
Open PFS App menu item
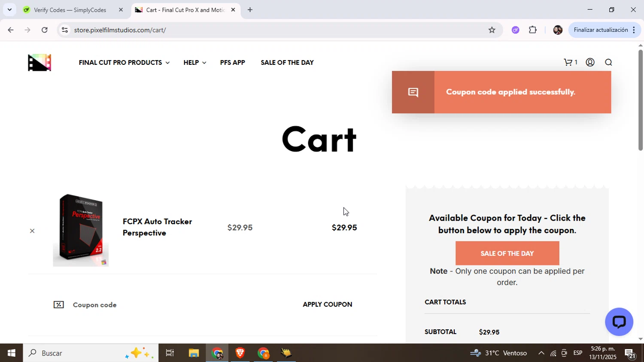233,63
